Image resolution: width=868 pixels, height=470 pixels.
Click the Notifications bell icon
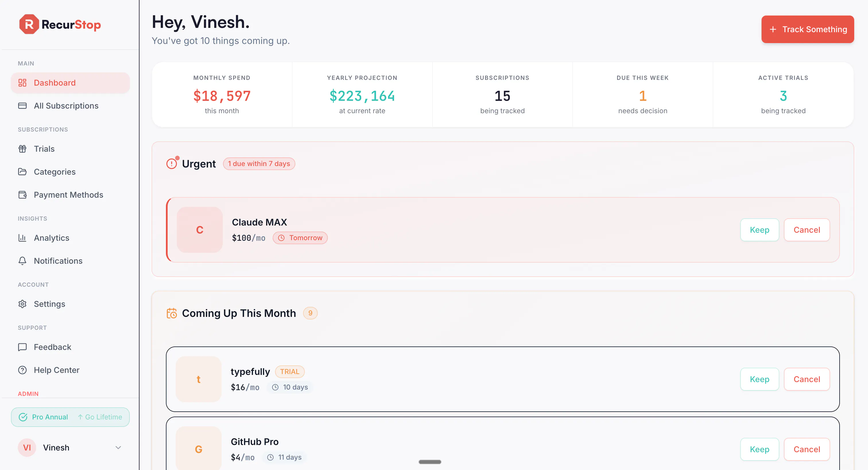tap(22, 261)
